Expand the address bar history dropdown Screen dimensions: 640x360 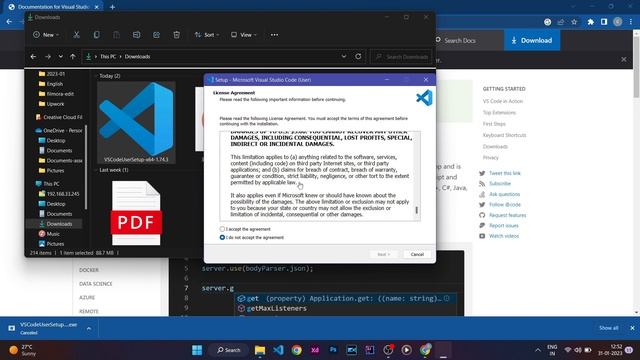344,56
